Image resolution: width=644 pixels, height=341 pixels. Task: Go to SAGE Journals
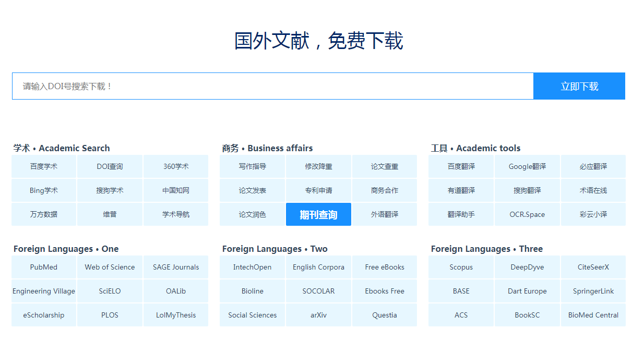176,267
